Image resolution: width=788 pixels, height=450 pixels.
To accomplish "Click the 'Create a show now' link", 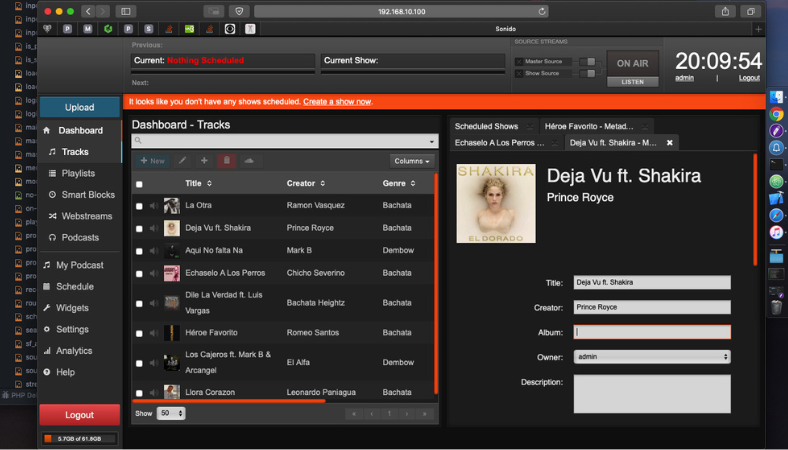I will pyautogui.click(x=337, y=102).
